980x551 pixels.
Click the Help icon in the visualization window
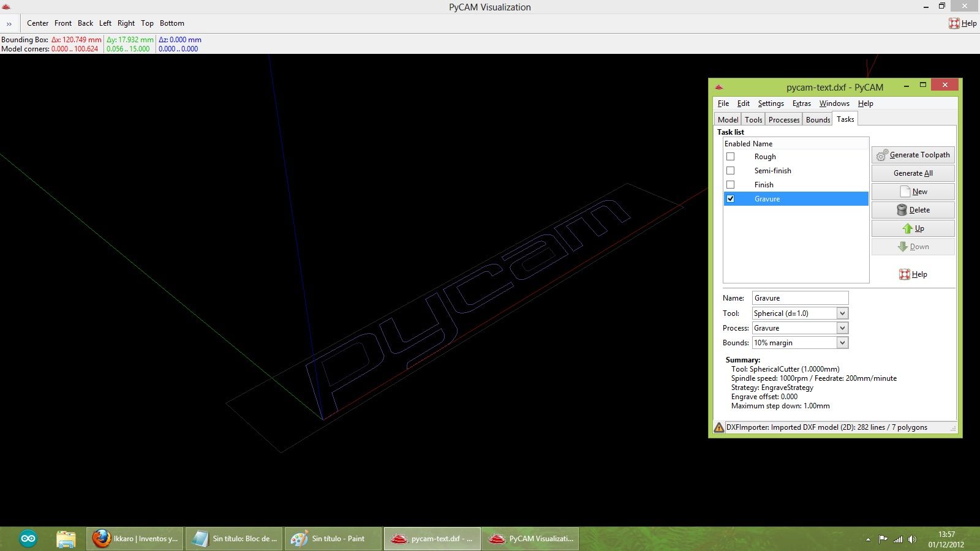[955, 23]
